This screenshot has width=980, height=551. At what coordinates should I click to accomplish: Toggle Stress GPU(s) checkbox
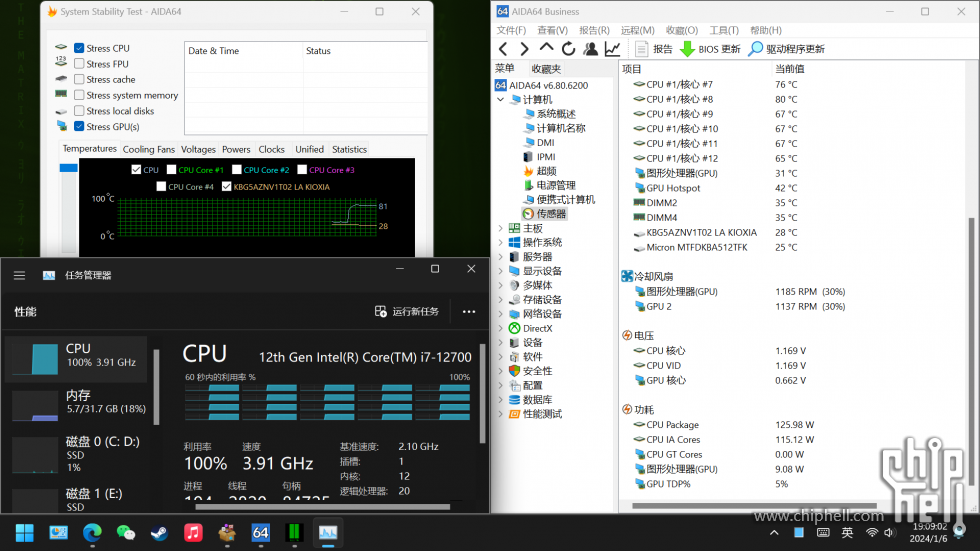click(x=79, y=126)
